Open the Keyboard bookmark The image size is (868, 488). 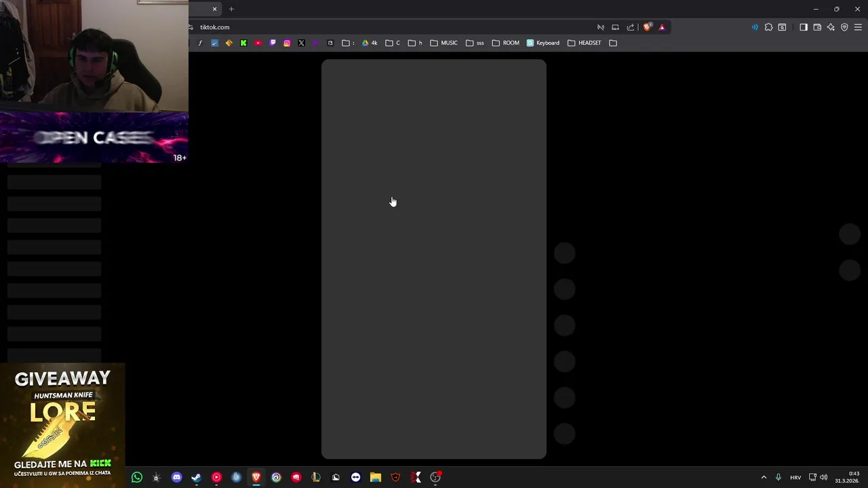(543, 43)
